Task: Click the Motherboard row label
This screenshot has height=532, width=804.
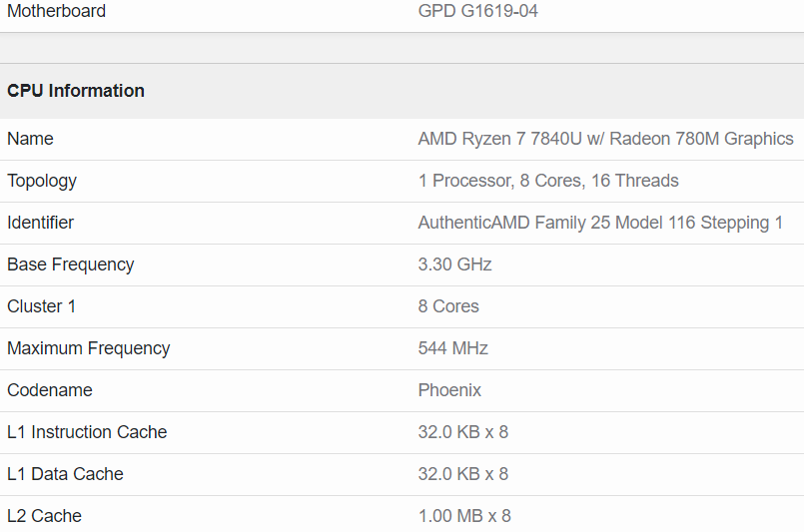Action: pyautogui.click(x=56, y=12)
